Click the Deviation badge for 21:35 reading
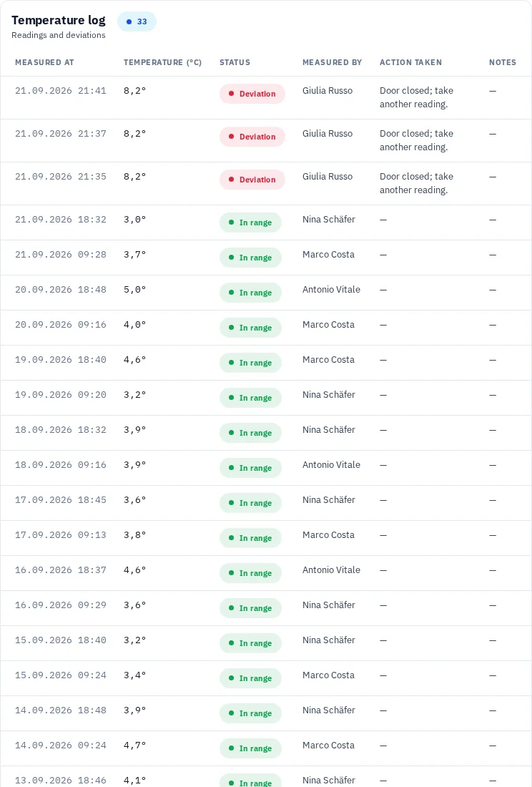The width and height of the screenshot is (532, 787). [252, 180]
